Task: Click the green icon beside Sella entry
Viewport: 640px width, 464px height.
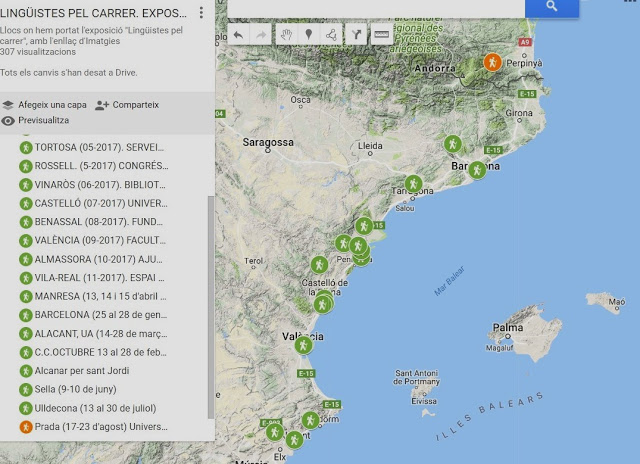Action: click(26, 389)
